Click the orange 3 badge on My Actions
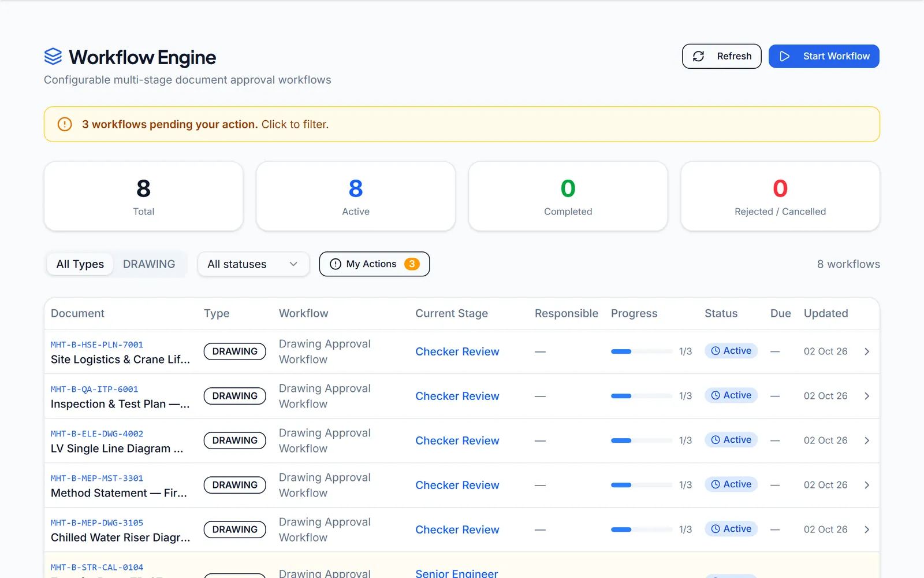924x578 pixels. coord(412,264)
